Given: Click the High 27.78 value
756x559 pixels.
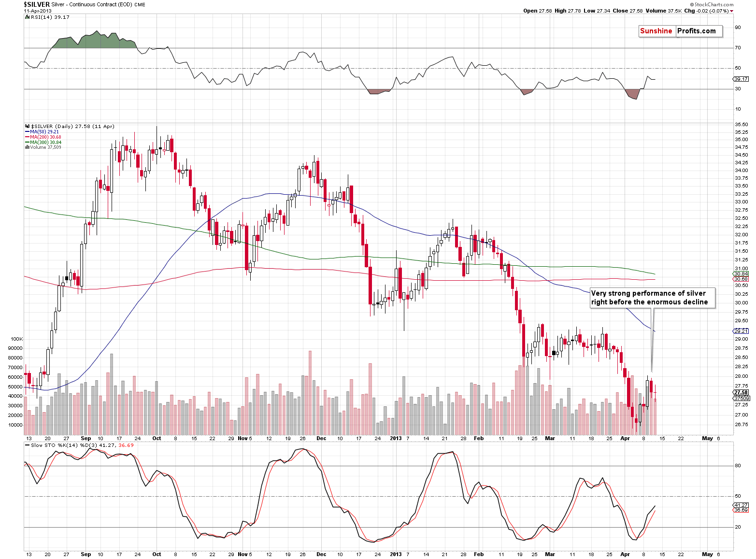Looking at the screenshot, I should click(567, 11).
